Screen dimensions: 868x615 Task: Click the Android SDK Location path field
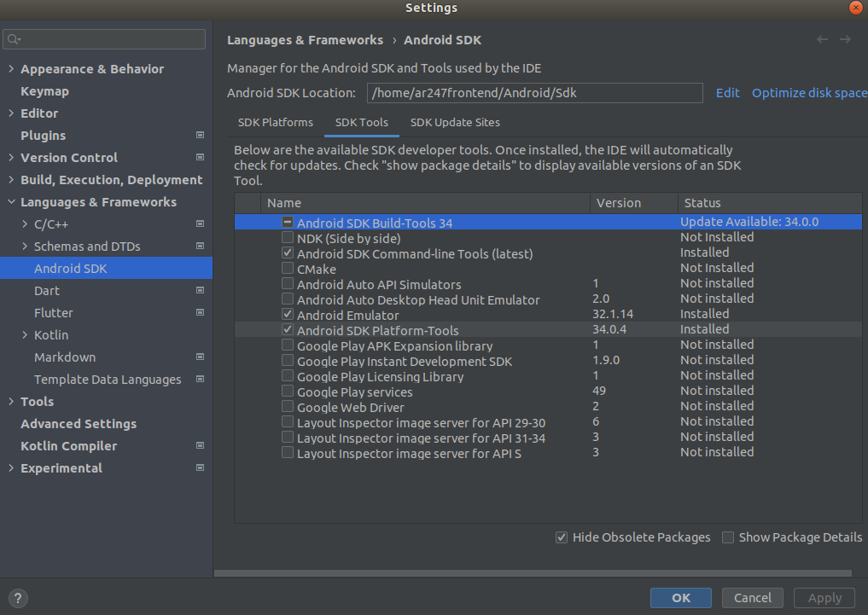point(535,93)
